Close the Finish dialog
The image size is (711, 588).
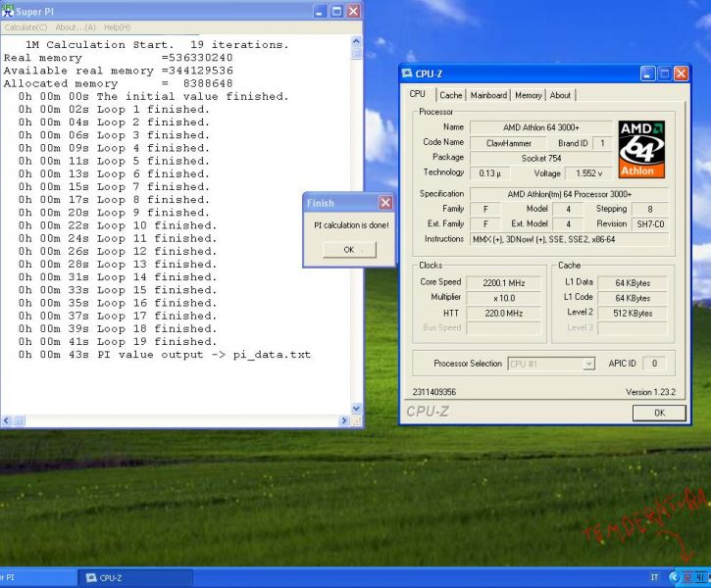pos(385,203)
